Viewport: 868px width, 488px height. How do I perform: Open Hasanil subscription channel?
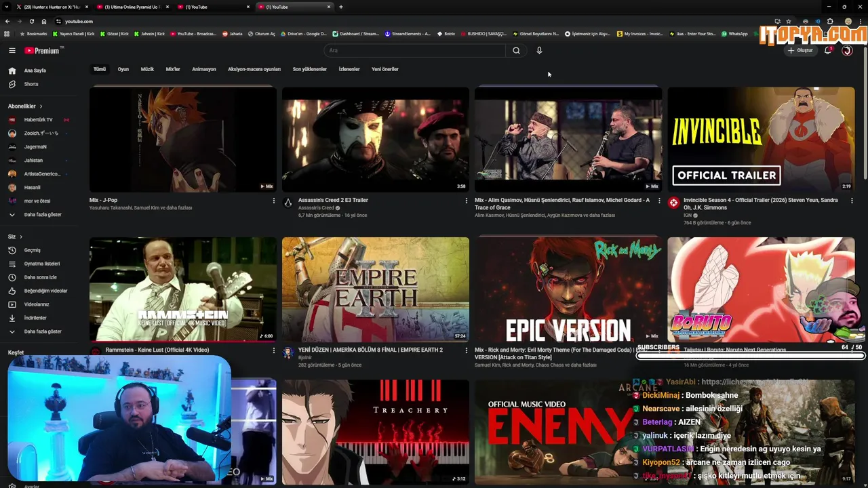point(32,188)
